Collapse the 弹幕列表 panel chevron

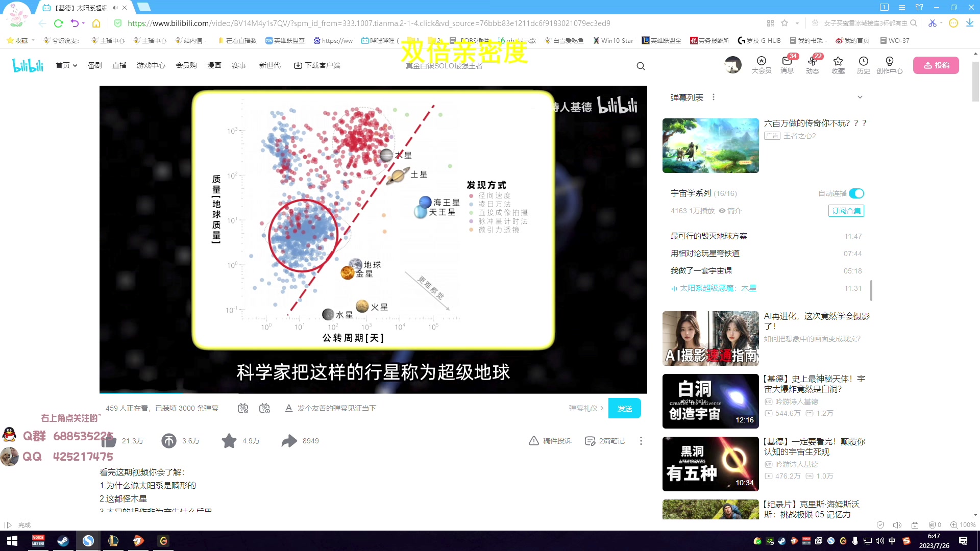(x=860, y=97)
